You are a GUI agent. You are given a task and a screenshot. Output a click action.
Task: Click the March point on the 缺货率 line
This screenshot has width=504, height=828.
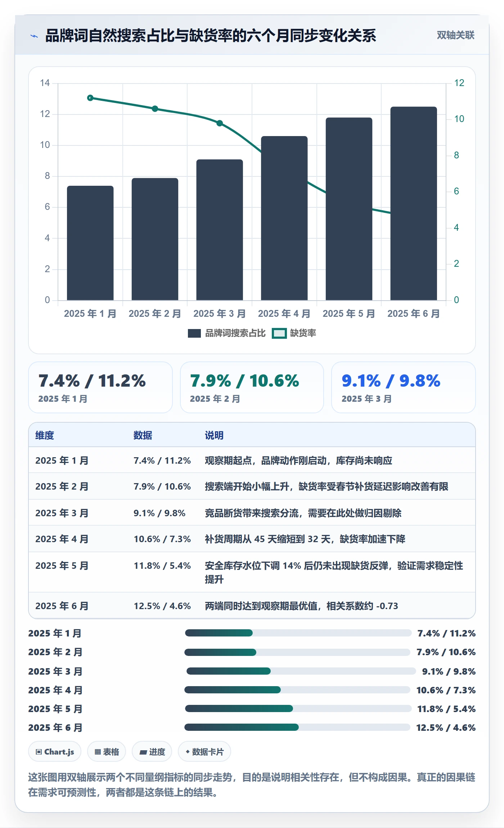coord(220,123)
